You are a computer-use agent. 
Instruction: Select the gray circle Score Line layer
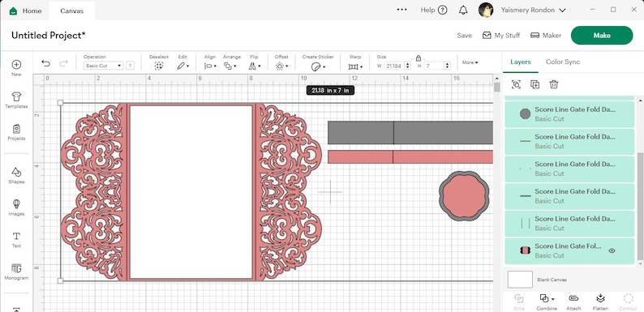pos(569,114)
